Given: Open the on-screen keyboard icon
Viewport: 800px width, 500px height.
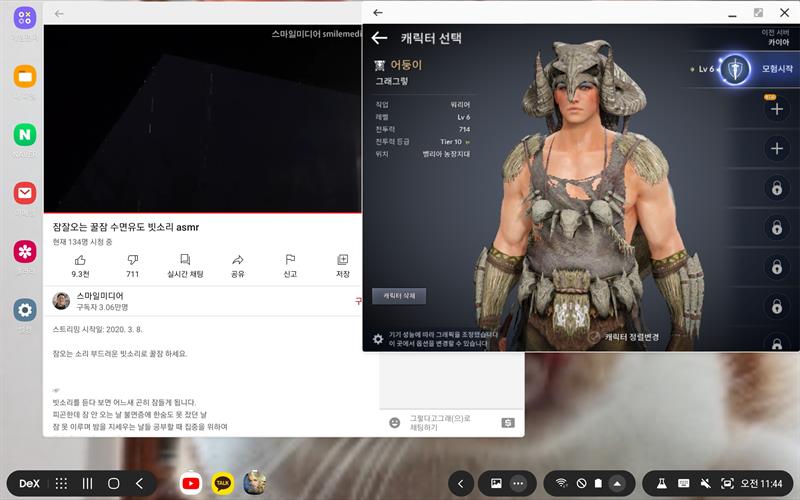Looking at the screenshot, I should pyautogui.click(x=684, y=483).
